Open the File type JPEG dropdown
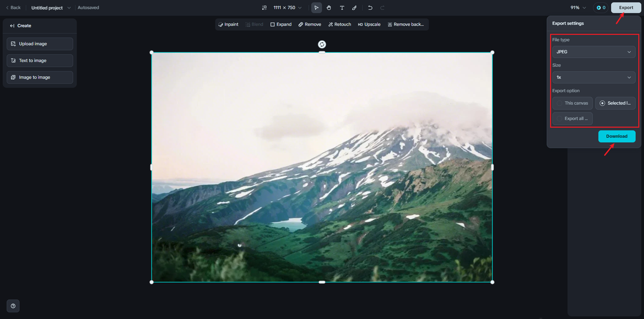This screenshot has height=319, width=644. click(x=594, y=52)
